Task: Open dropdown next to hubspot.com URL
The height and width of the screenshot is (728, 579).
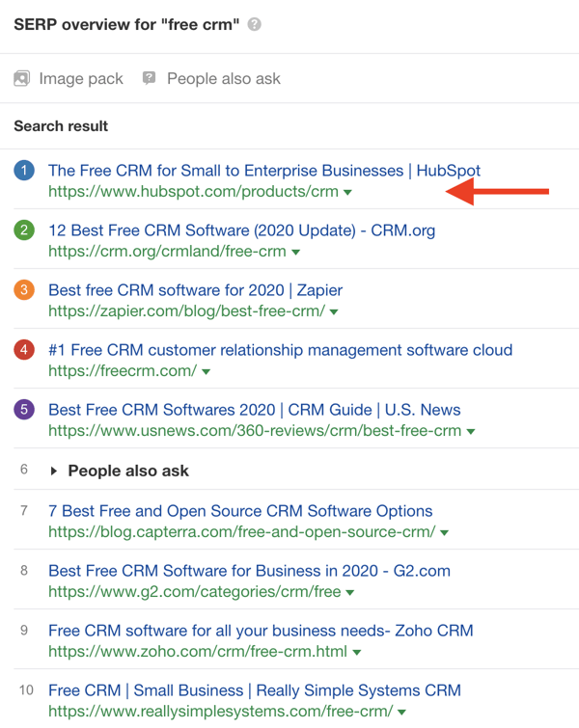Action: 347,192
